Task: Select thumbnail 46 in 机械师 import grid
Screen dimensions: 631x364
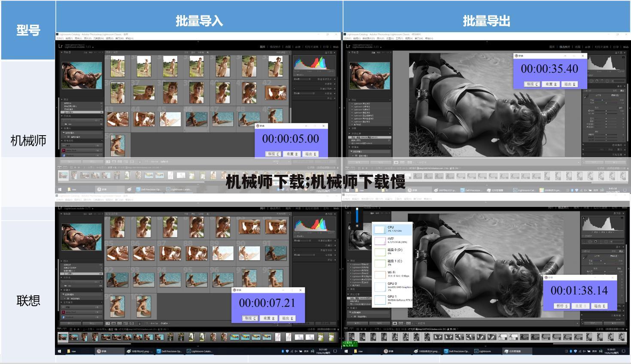Action: pos(197,119)
